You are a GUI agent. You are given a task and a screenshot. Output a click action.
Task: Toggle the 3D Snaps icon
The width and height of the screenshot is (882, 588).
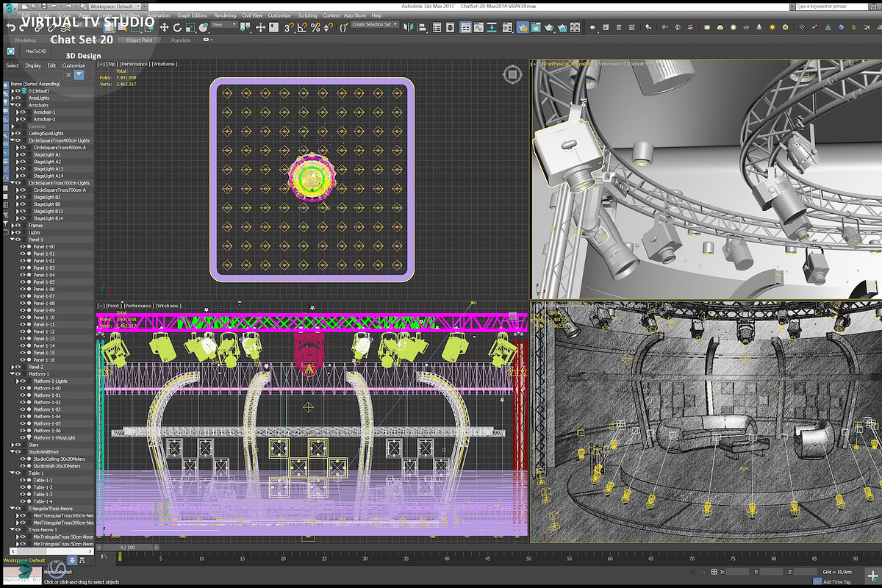click(x=289, y=27)
